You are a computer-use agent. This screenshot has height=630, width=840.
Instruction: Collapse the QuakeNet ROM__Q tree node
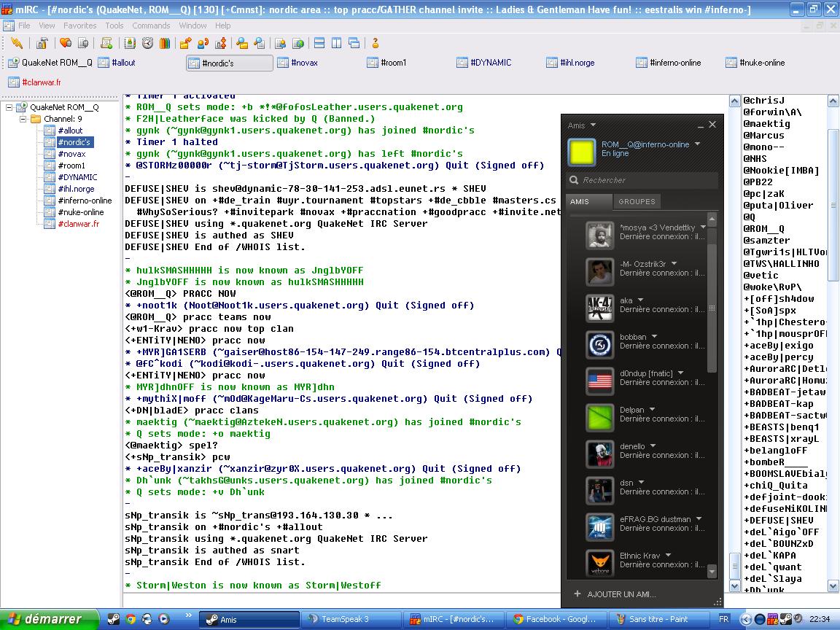tap(9, 107)
